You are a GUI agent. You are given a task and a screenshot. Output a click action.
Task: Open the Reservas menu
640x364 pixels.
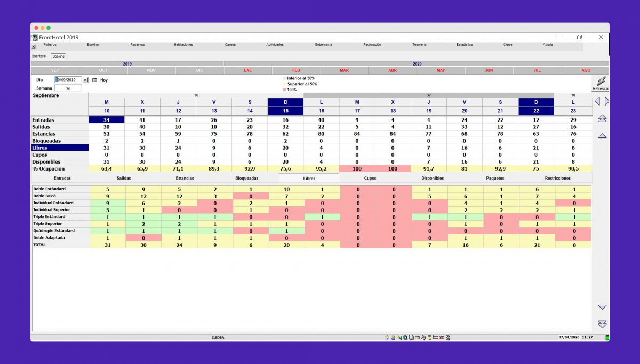pos(138,45)
